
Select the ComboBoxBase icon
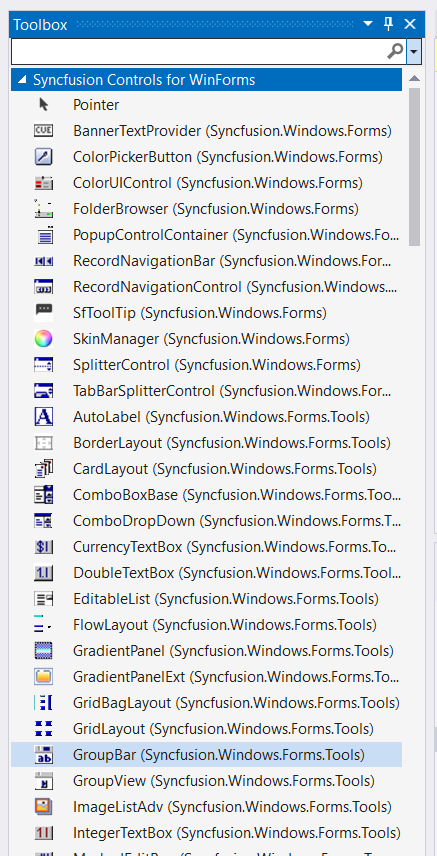click(43, 495)
